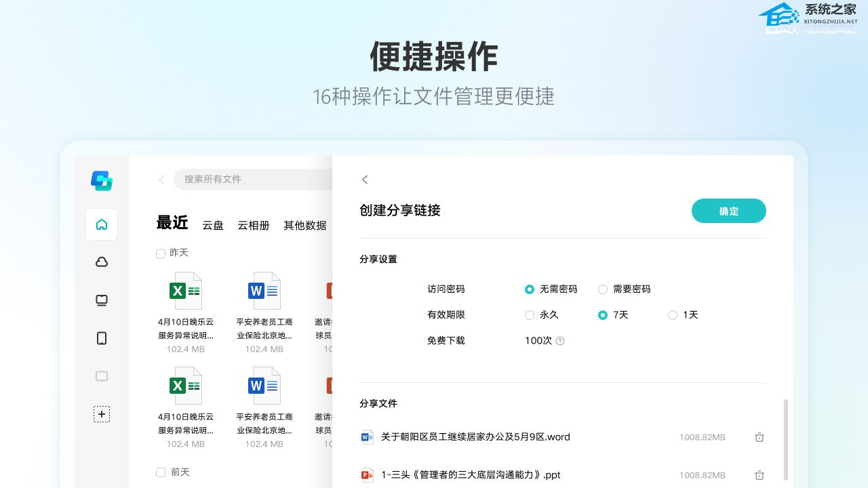Click the add device plus icon

pos(102,414)
